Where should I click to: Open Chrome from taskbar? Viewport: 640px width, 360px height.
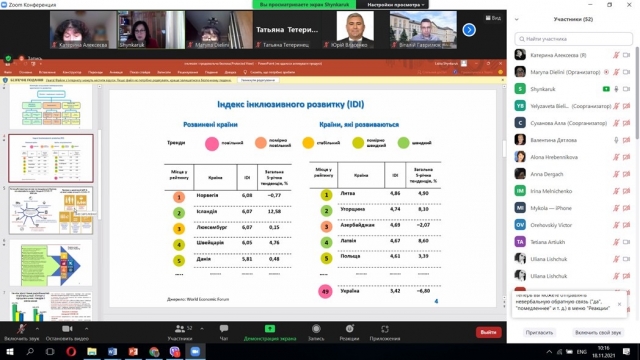(154, 351)
